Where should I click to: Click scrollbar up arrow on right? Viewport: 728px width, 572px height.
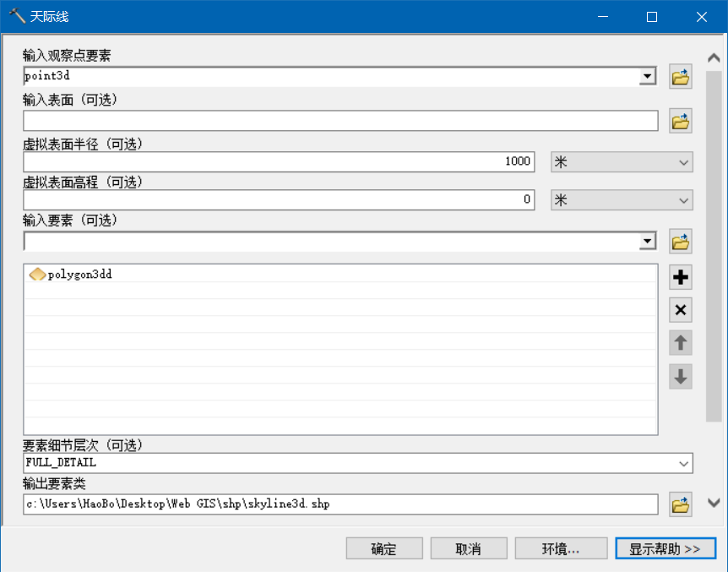(714, 58)
